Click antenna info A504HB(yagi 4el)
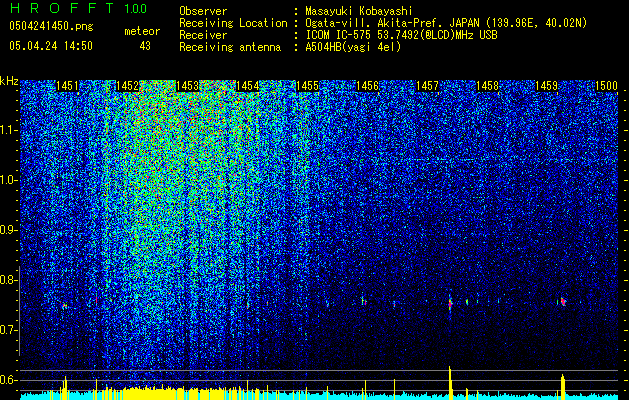Image resolution: width=629 pixels, height=400 pixels. point(353,47)
